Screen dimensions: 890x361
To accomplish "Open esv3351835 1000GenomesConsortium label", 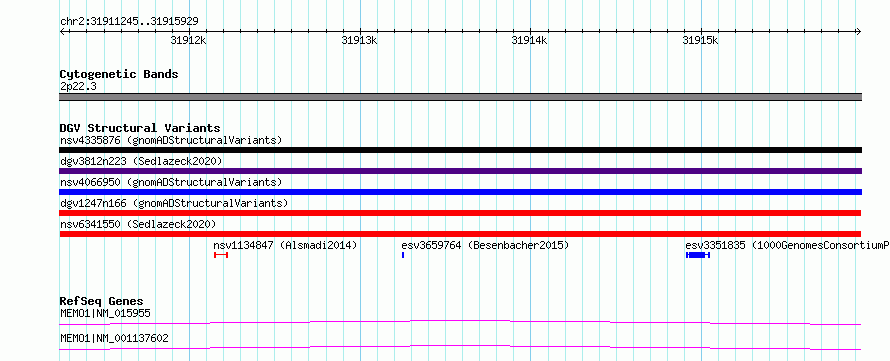I will click(787, 245).
